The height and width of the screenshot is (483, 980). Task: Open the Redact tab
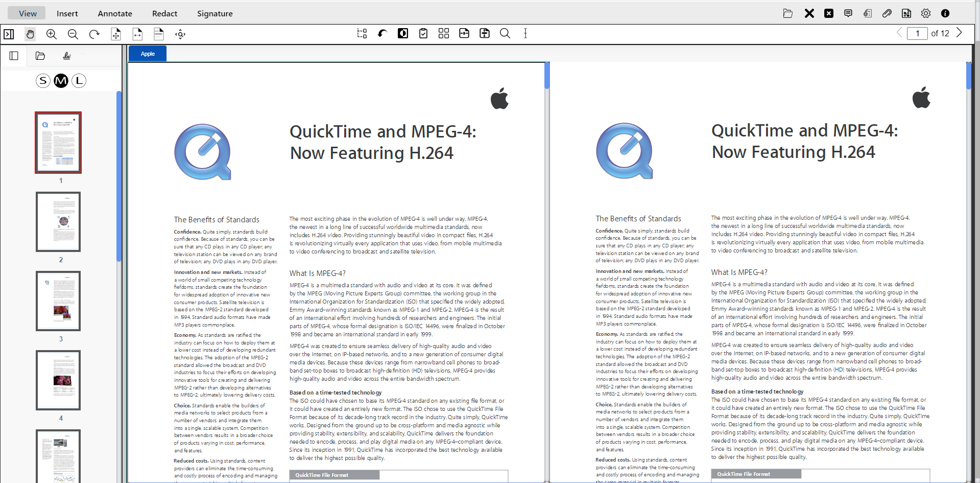pyautogui.click(x=164, y=13)
